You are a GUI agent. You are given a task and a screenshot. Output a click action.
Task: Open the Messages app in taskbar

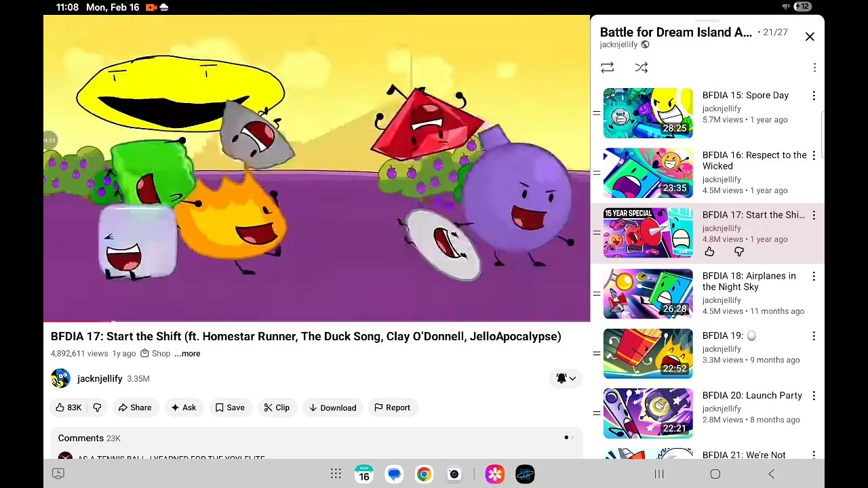click(394, 474)
